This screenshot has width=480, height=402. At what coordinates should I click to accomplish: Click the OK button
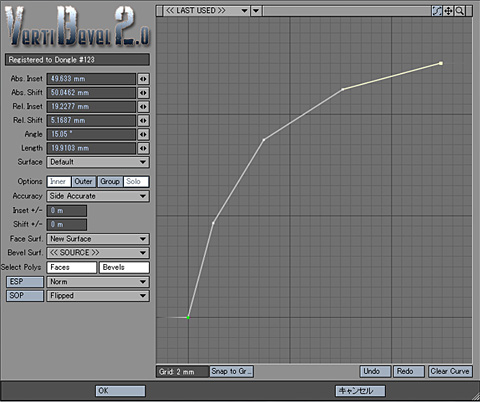click(120, 391)
